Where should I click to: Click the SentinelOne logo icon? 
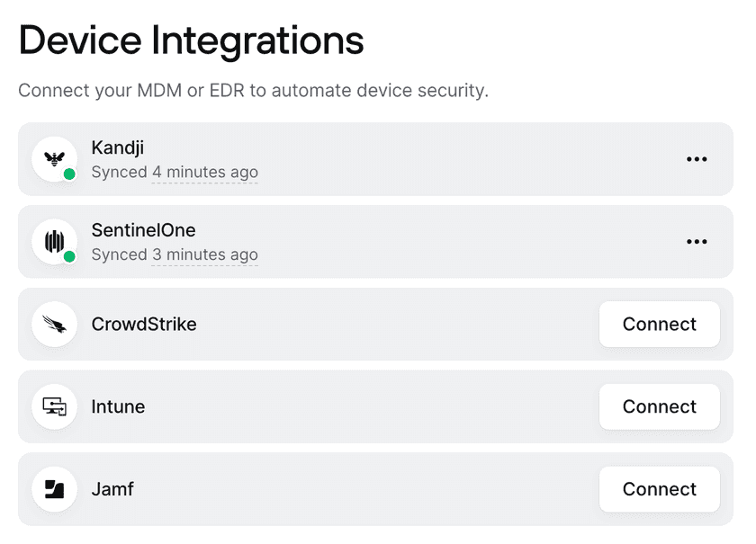(54, 242)
